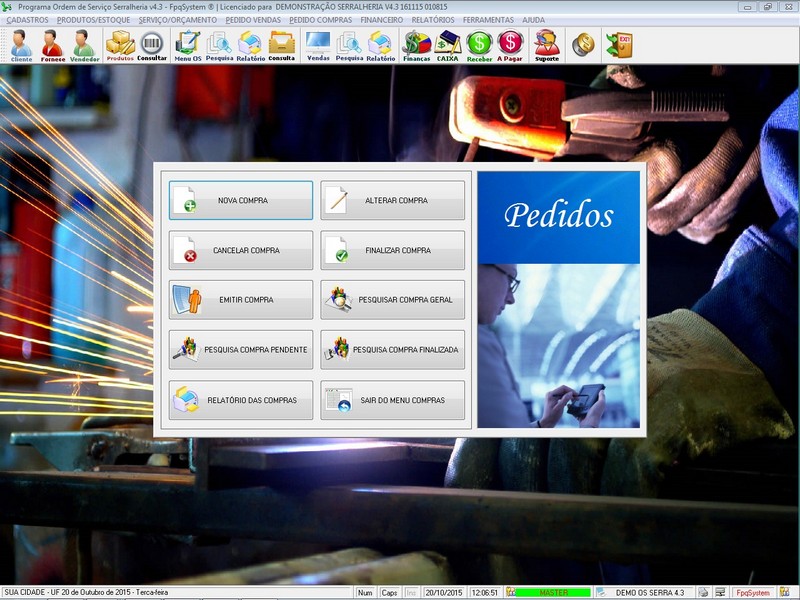Click the RELATÓRIO DAS COMPRAS button

pyautogui.click(x=241, y=400)
